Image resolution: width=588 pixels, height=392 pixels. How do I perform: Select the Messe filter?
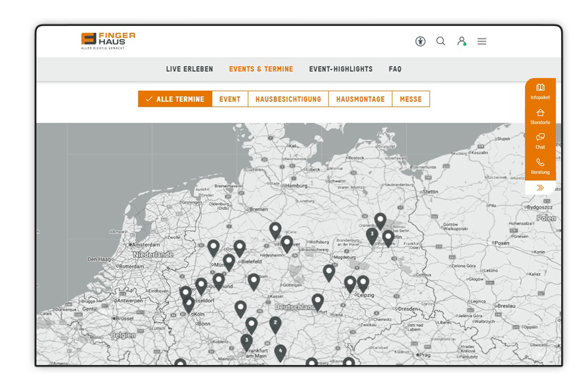411,99
